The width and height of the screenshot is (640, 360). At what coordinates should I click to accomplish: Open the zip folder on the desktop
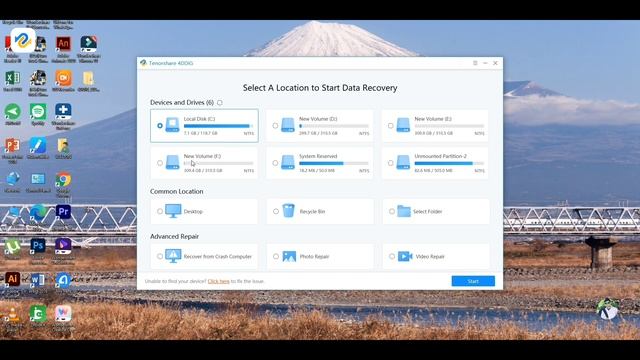(88, 78)
